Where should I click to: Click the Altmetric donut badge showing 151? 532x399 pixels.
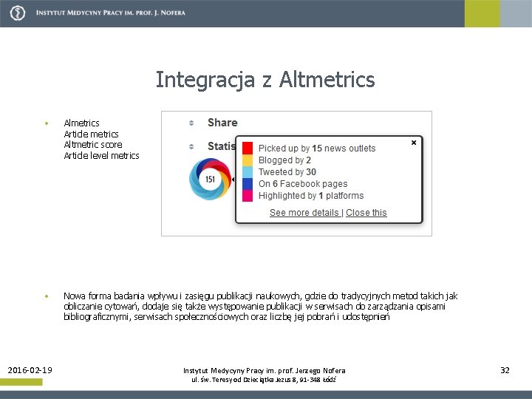(210, 179)
